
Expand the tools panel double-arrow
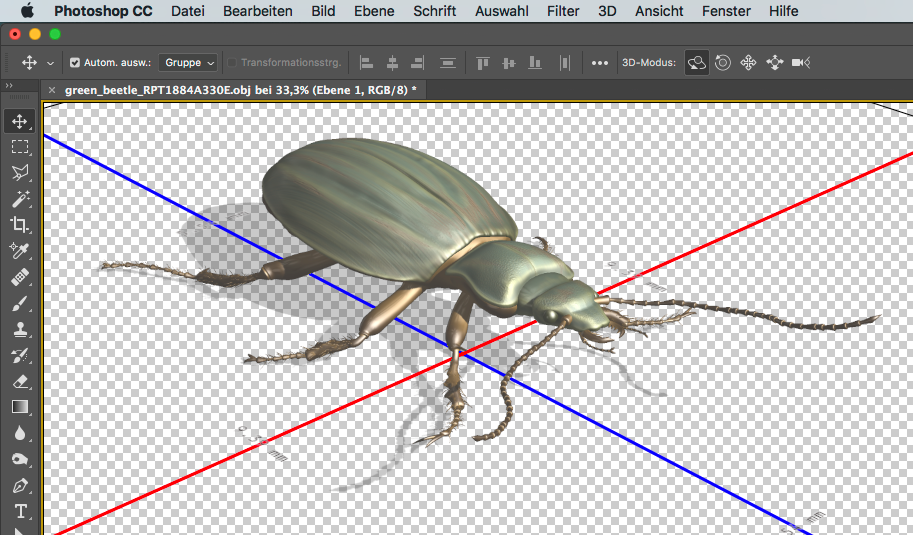pyautogui.click(x=9, y=86)
